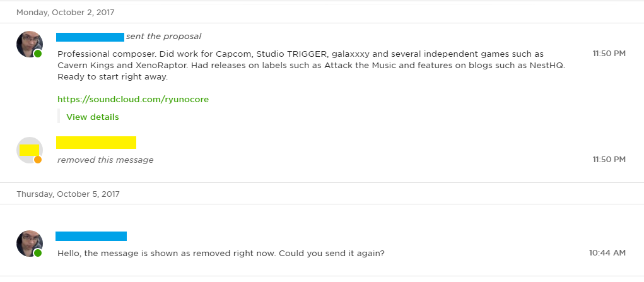Image resolution: width=644 pixels, height=282 pixels.
Task: Click the orange status dot on the gray avatar
Action: point(38,160)
